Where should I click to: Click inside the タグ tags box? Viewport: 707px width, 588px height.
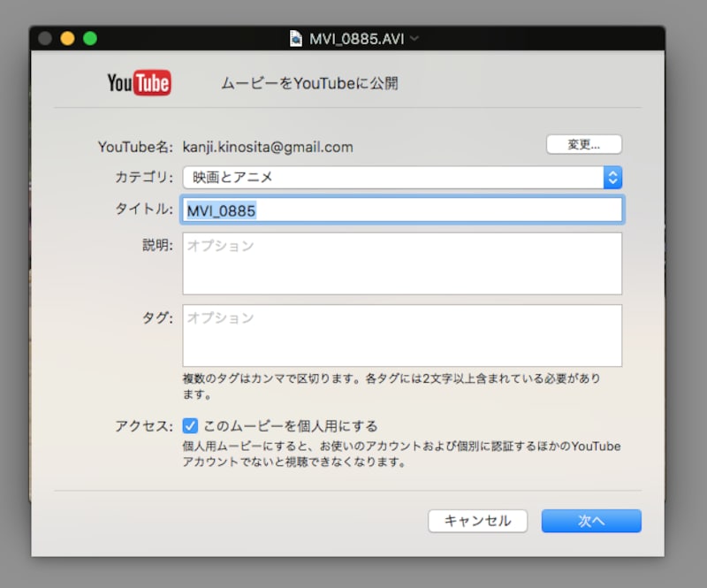[402, 334]
